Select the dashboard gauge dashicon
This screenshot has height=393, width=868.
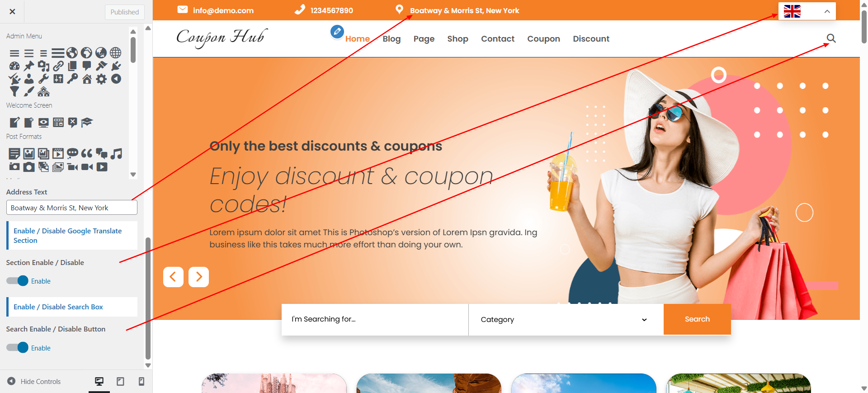(14, 66)
